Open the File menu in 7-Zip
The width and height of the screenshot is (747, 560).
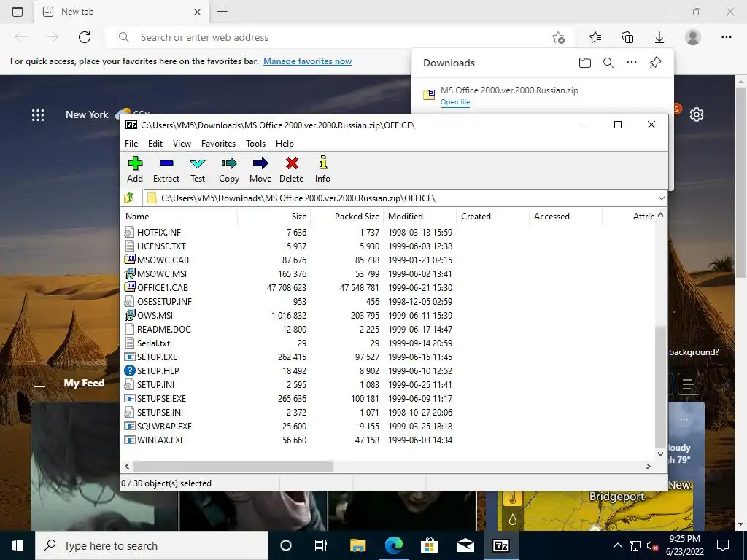[x=131, y=144]
